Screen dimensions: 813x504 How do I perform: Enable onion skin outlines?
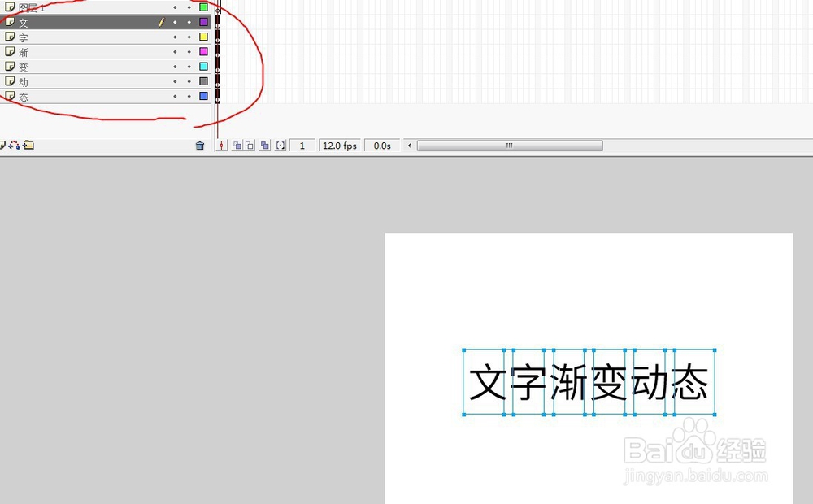[251, 145]
